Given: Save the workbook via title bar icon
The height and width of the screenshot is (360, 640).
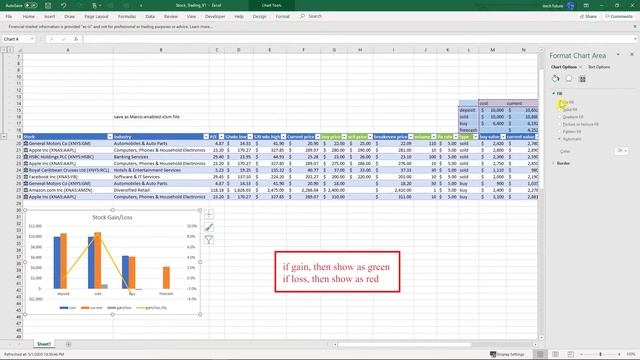Looking at the screenshot, I should 48,6.
